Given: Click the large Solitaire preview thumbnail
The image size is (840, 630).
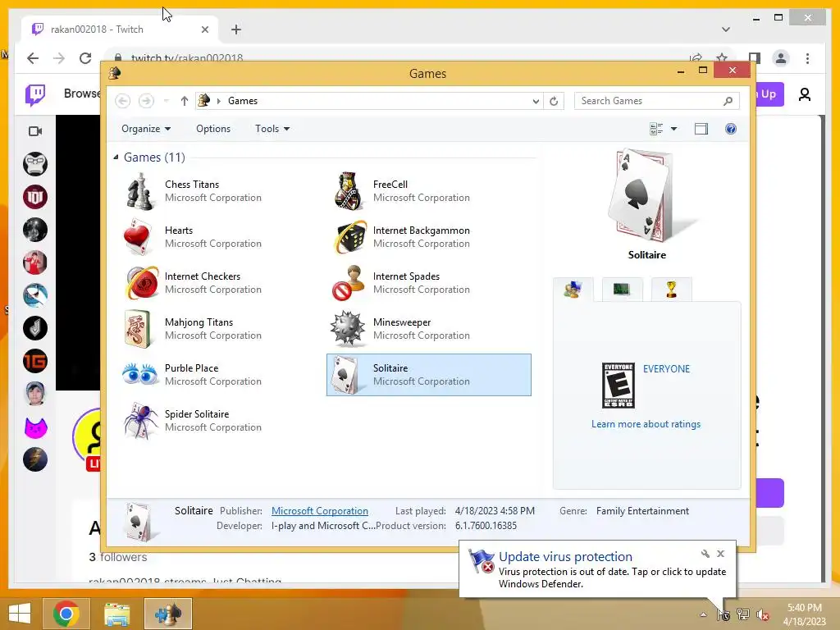Looking at the screenshot, I should click(646, 195).
